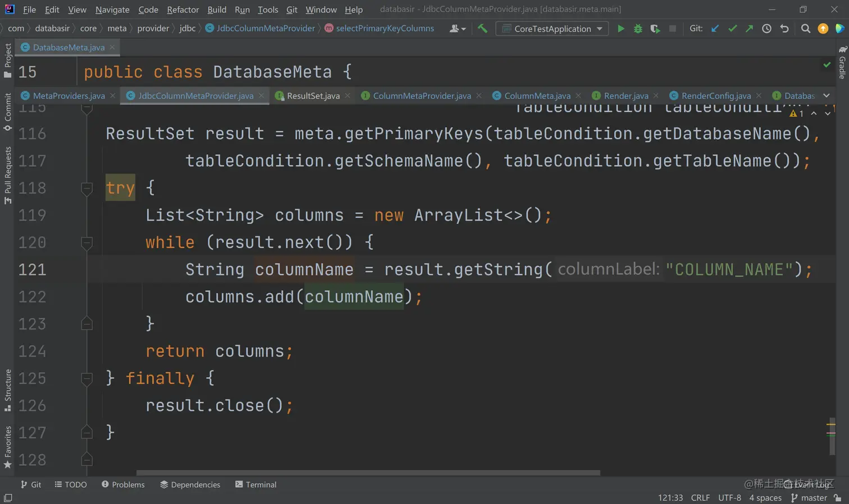The image size is (849, 504).
Task: Collapse the finally block at line 125
Action: click(x=86, y=378)
